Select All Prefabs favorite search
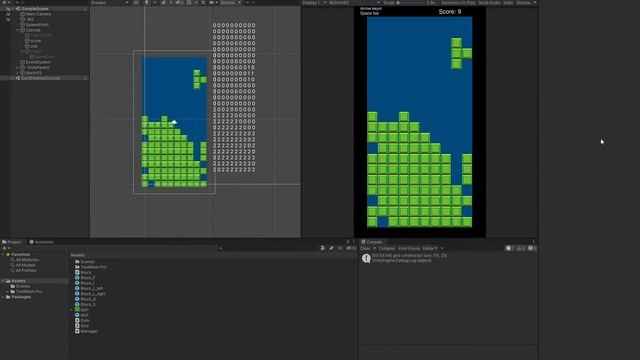 point(26,271)
